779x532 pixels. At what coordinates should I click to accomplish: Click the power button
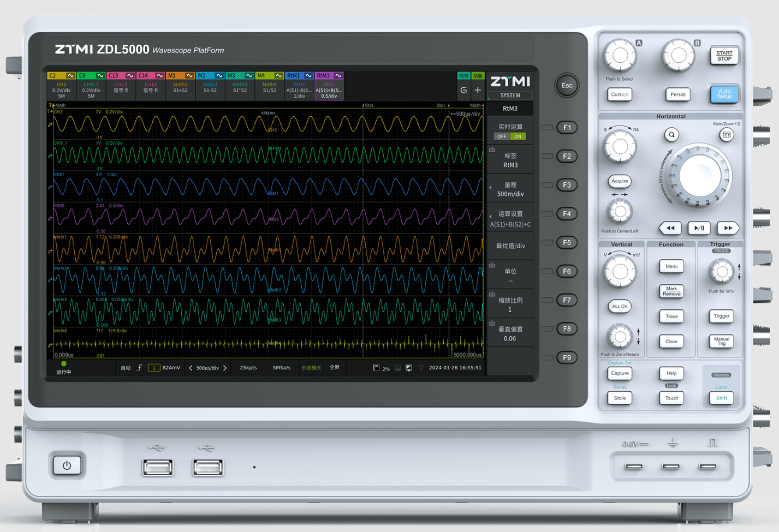pyautogui.click(x=67, y=465)
